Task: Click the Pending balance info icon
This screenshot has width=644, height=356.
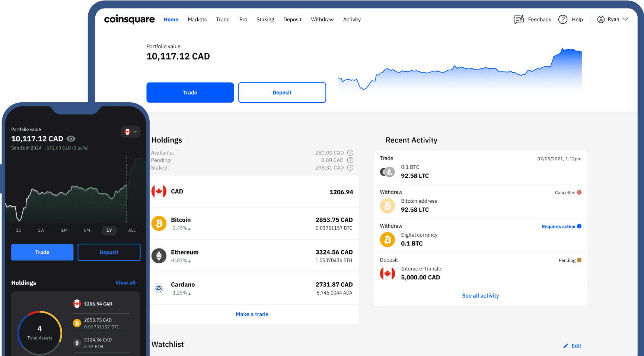Action: [350, 160]
